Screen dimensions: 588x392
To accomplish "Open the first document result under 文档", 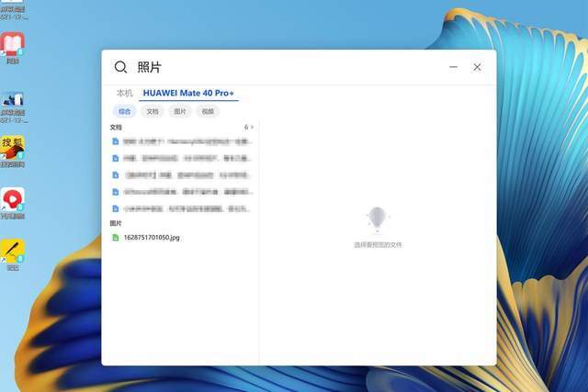I will click(x=182, y=141).
